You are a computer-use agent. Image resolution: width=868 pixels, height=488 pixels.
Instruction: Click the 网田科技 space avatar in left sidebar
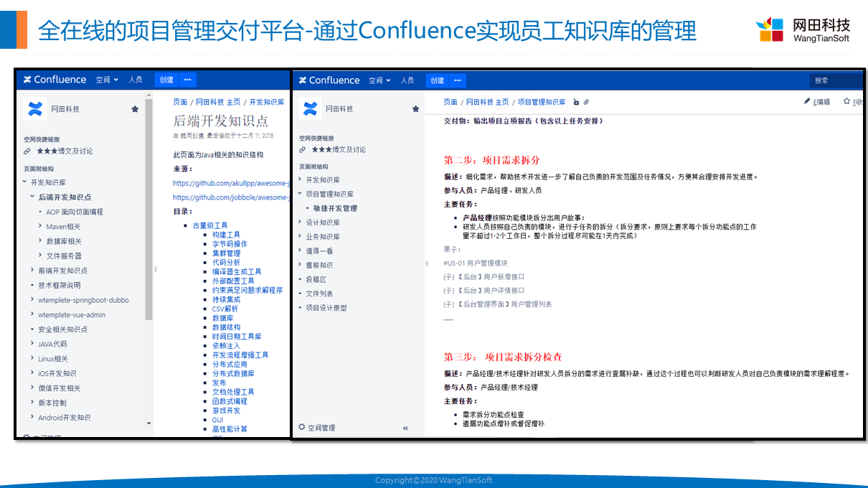click(x=34, y=108)
